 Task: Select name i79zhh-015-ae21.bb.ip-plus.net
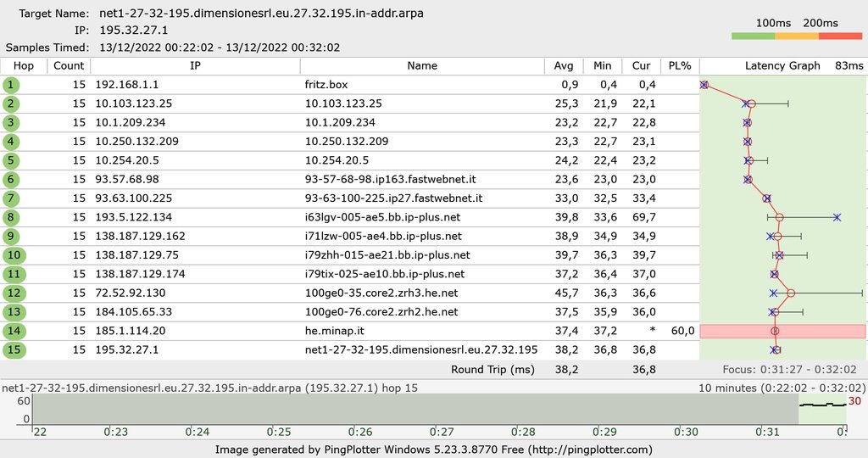(x=387, y=255)
